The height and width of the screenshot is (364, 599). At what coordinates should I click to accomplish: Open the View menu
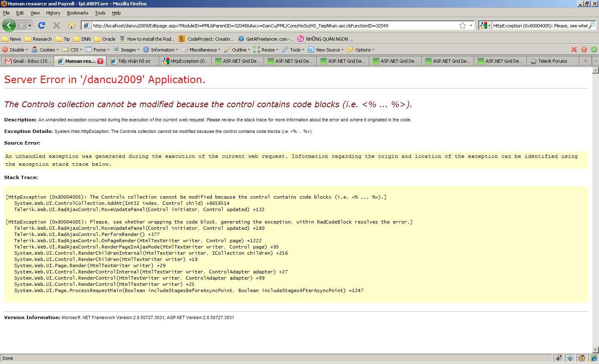[x=35, y=13]
